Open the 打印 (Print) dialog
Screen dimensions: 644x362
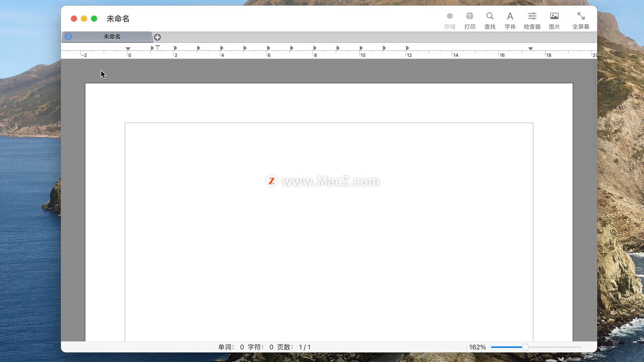coord(470,16)
